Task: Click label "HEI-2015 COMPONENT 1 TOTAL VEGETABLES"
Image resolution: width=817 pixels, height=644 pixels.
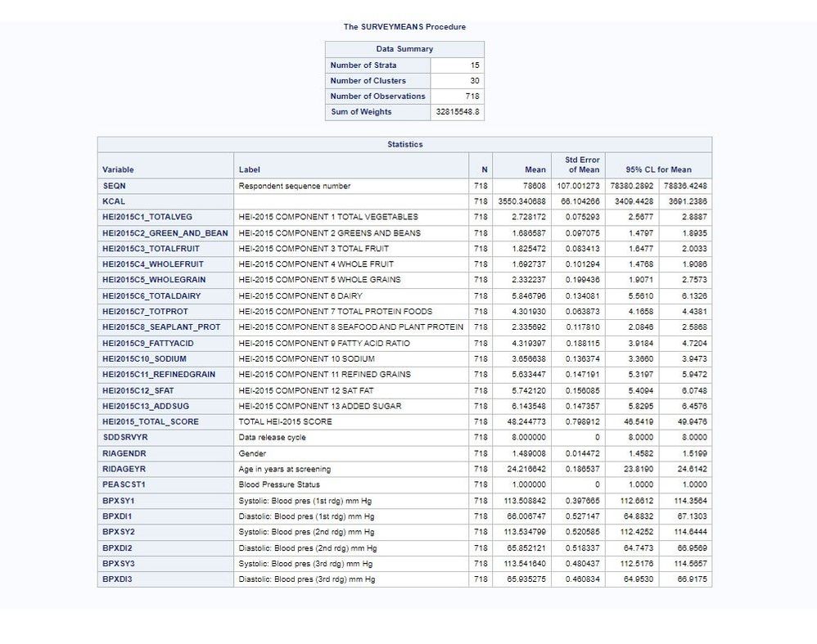Action: 328,217
